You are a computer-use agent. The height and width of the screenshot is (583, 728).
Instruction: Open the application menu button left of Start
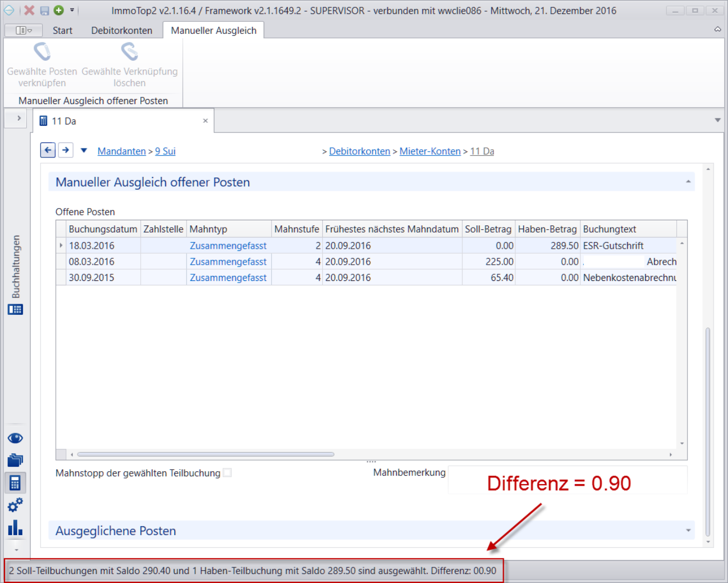pos(23,31)
